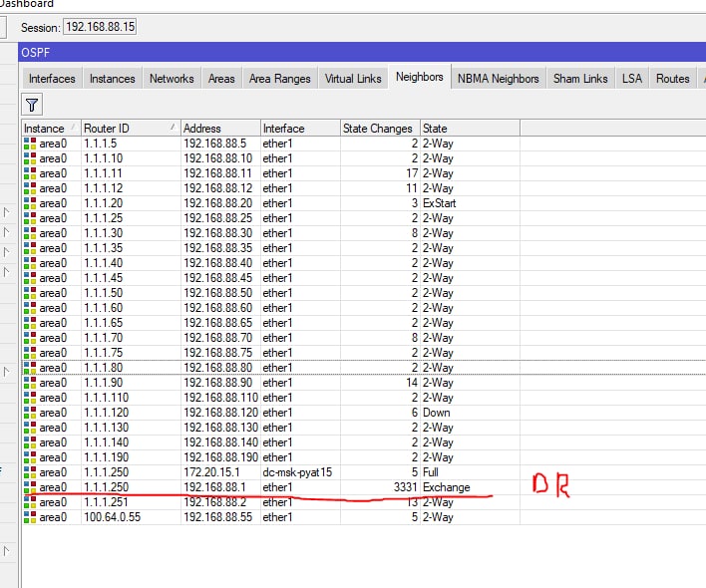Open the Routes tab
This screenshot has height=588, width=706.
click(x=673, y=79)
